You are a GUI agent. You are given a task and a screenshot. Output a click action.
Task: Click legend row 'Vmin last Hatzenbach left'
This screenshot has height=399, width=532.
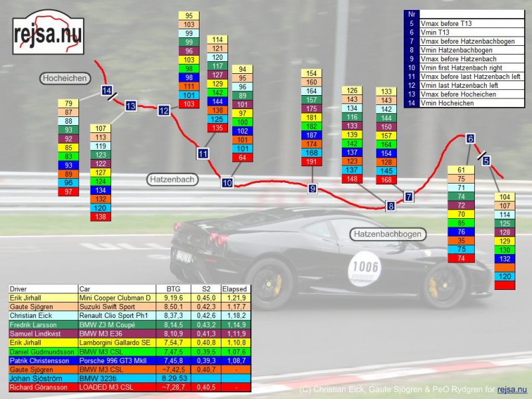[x=464, y=85]
